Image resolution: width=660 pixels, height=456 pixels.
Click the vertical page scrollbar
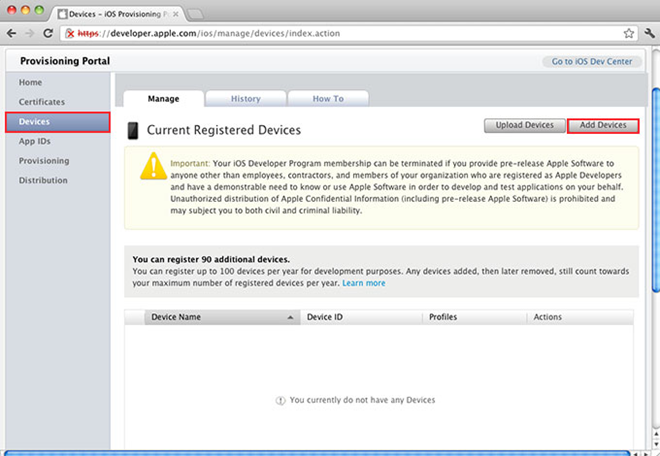point(655,189)
